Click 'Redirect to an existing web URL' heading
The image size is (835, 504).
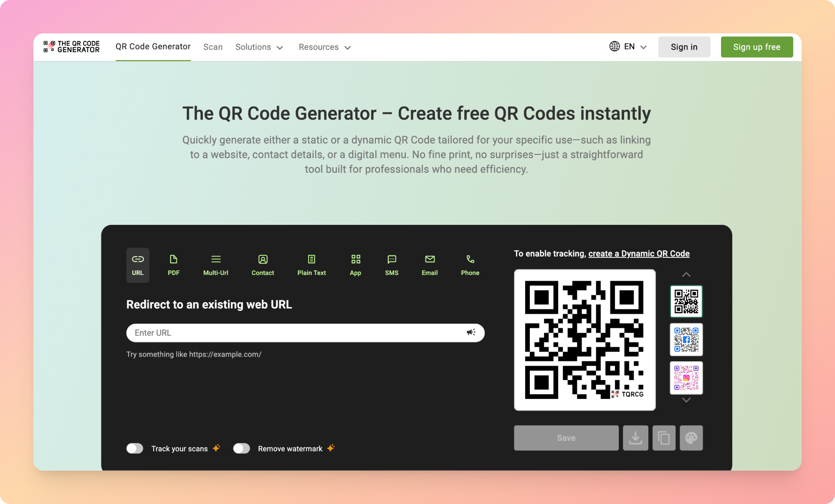pos(209,305)
